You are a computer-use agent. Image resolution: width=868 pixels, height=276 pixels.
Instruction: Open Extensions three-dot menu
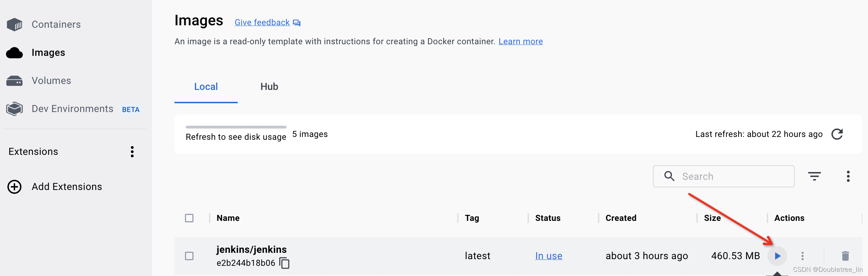(x=132, y=152)
